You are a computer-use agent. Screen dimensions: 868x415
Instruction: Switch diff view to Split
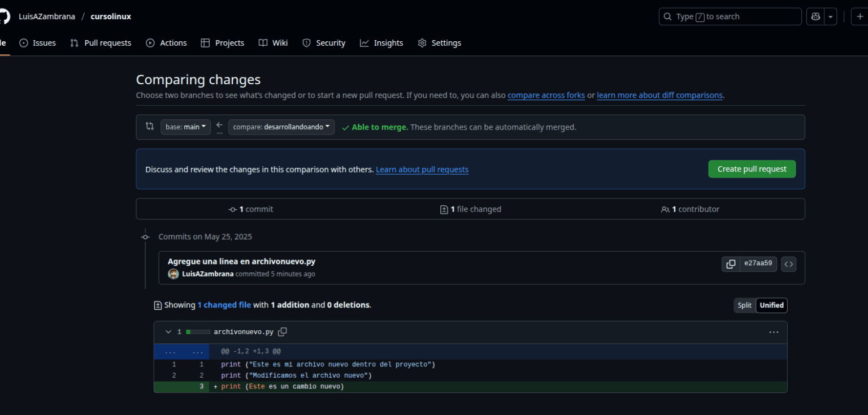tap(744, 305)
